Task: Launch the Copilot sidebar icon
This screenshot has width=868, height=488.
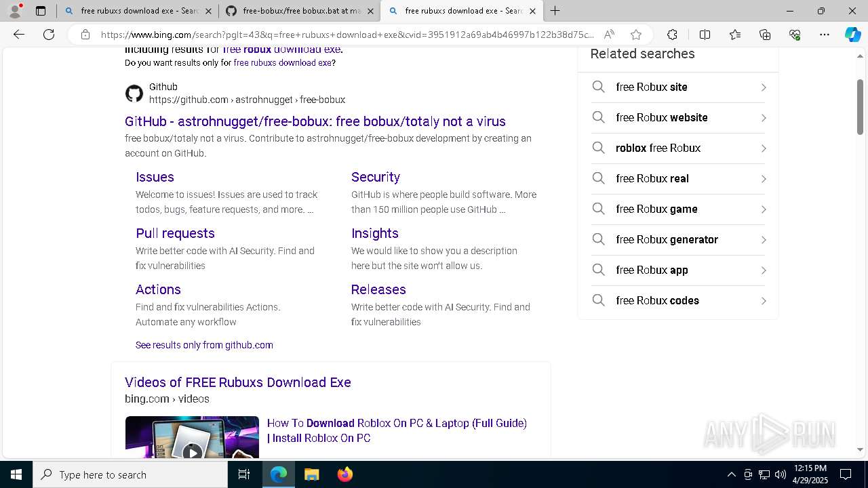Action: coord(852,35)
